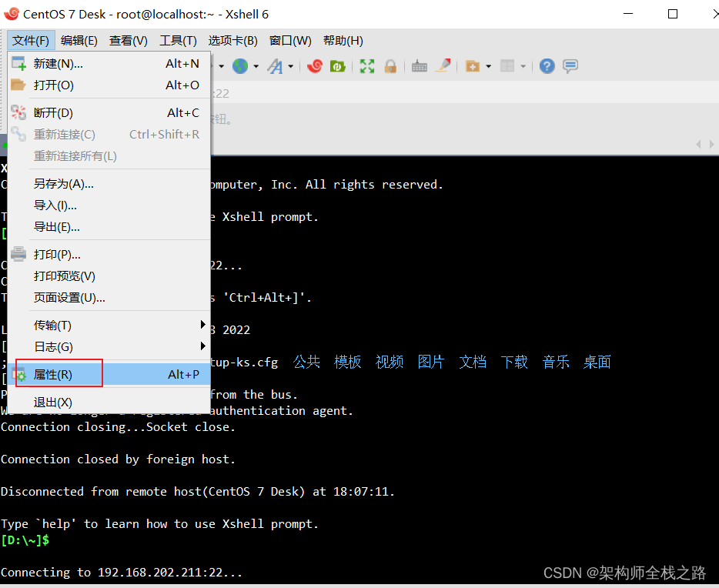Select 重新连接(C) menu entry

tap(109, 134)
